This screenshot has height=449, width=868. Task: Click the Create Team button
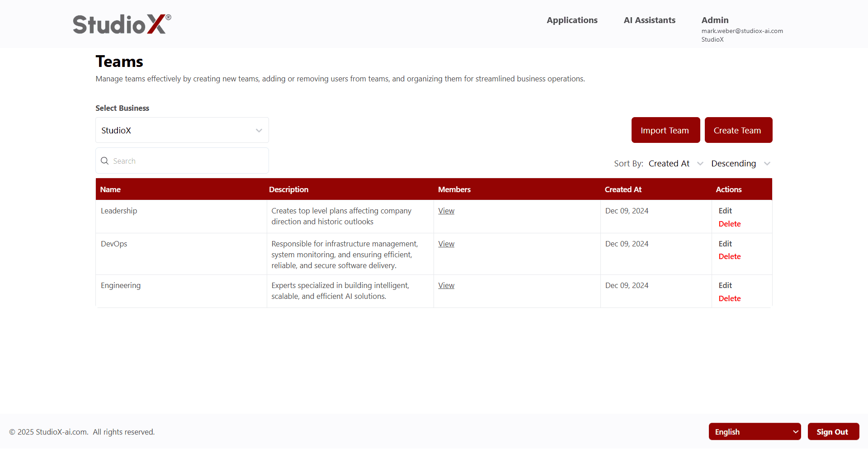click(738, 130)
